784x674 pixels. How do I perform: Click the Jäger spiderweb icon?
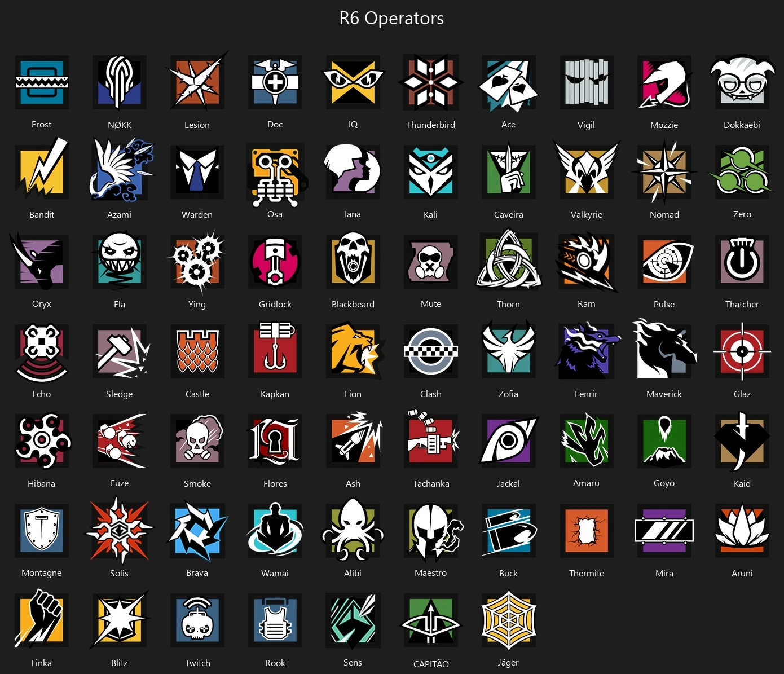[x=508, y=619]
